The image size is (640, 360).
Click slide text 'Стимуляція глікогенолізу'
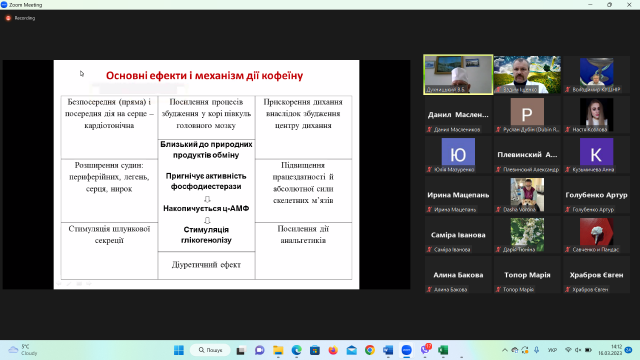pos(206,235)
